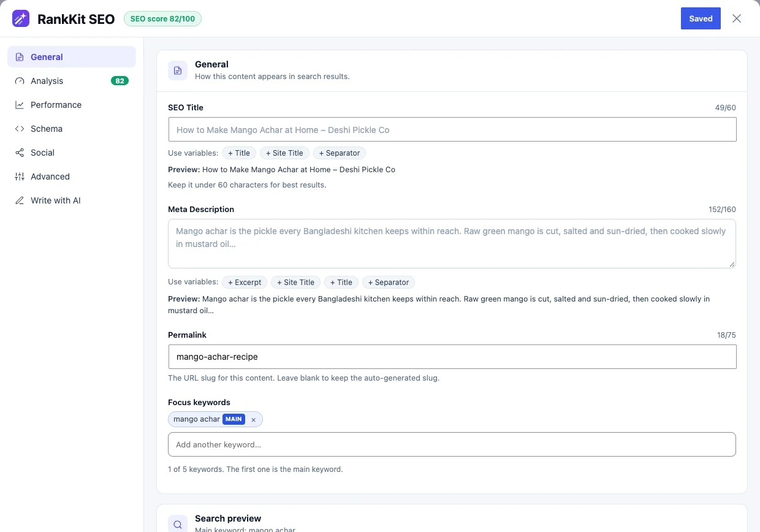This screenshot has height=532, width=760.
Task: Click the General document icon in sidebar
Action: pos(20,57)
